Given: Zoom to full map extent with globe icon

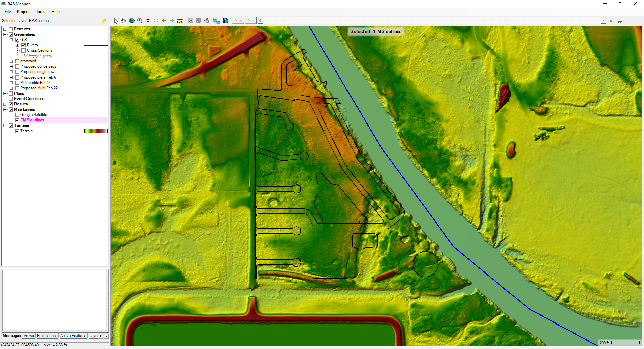Looking at the screenshot, I should point(132,20).
